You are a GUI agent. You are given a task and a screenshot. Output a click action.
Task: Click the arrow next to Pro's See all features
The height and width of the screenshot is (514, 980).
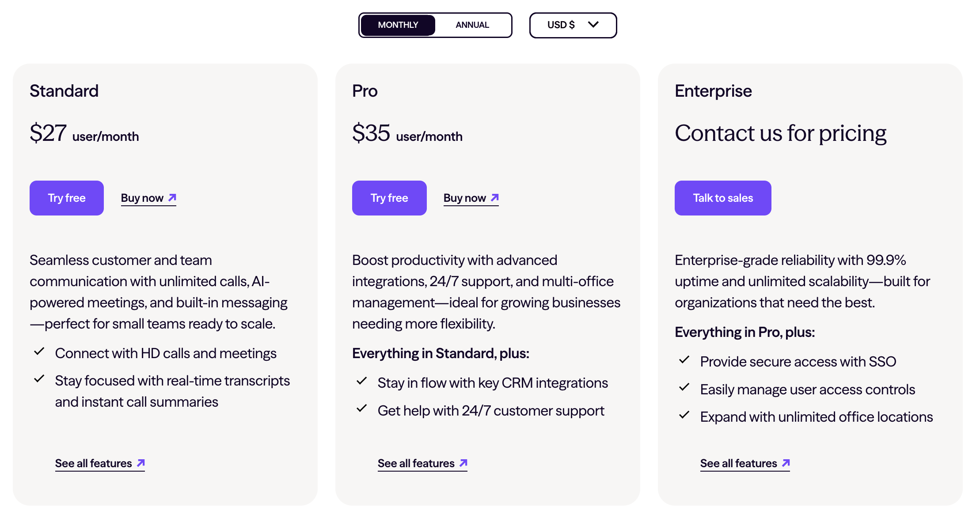463,463
